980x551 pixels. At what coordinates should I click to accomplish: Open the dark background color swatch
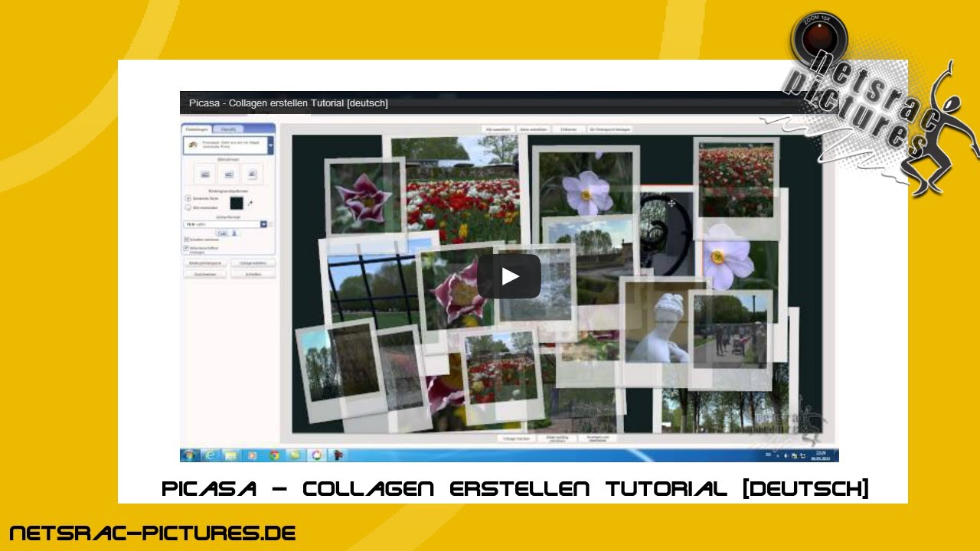click(237, 203)
